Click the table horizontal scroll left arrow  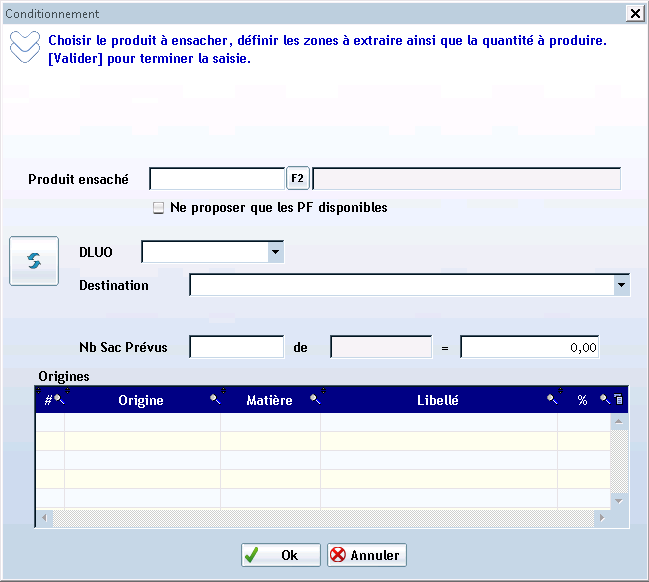click(44, 518)
